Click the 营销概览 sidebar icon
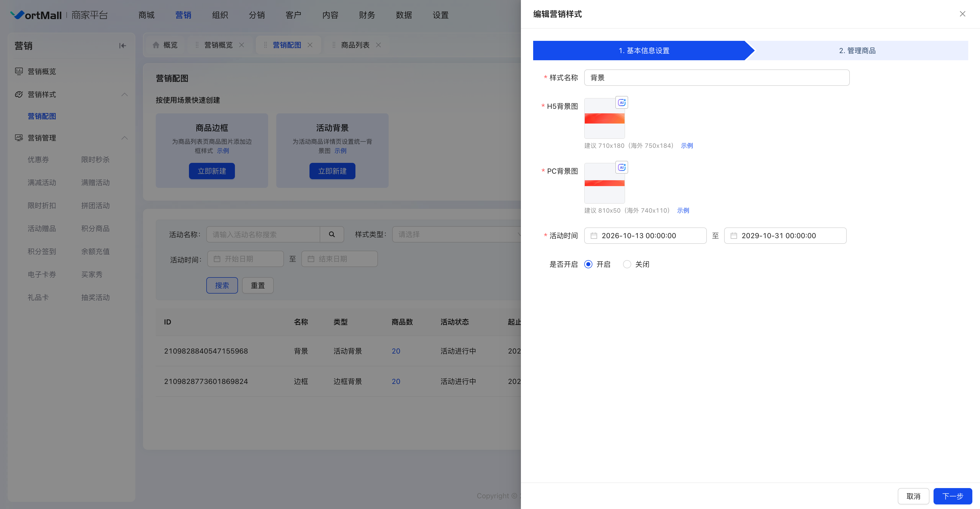The height and width of the screenshot is (509, 980). pyautogui.click(x=19, y=71)
